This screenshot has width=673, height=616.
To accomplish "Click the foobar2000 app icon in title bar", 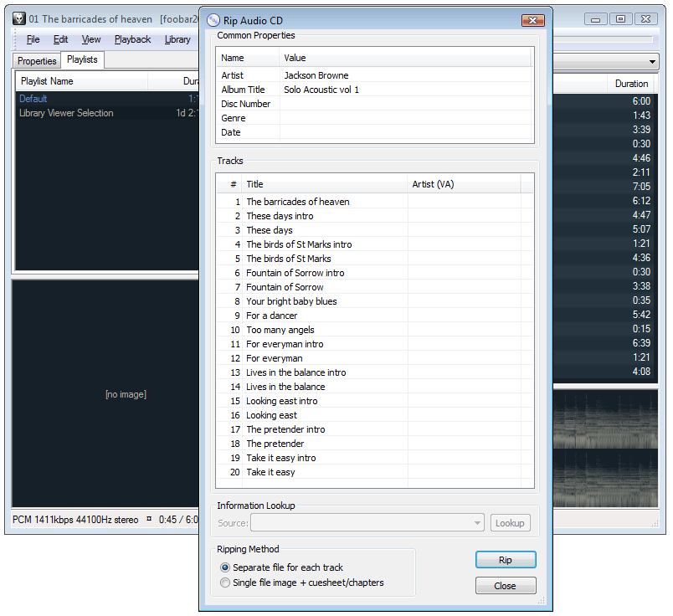I will [x=19, y=18].
